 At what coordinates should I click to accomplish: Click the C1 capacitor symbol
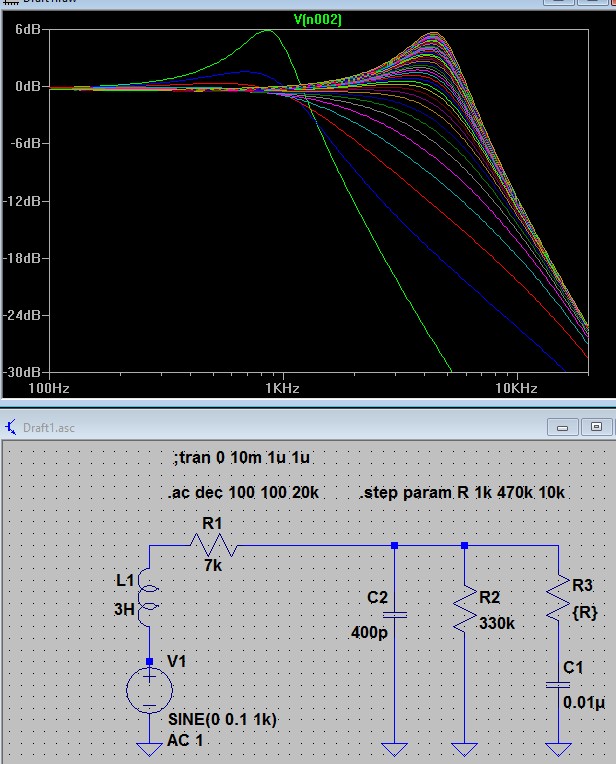click(557, 685)
